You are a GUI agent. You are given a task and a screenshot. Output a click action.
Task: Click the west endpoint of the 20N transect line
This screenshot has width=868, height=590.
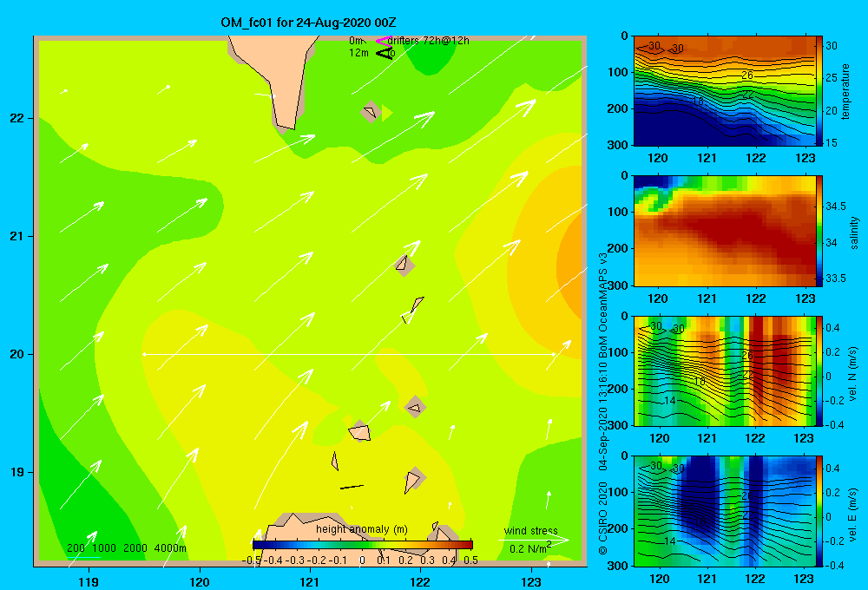(144, 354)
